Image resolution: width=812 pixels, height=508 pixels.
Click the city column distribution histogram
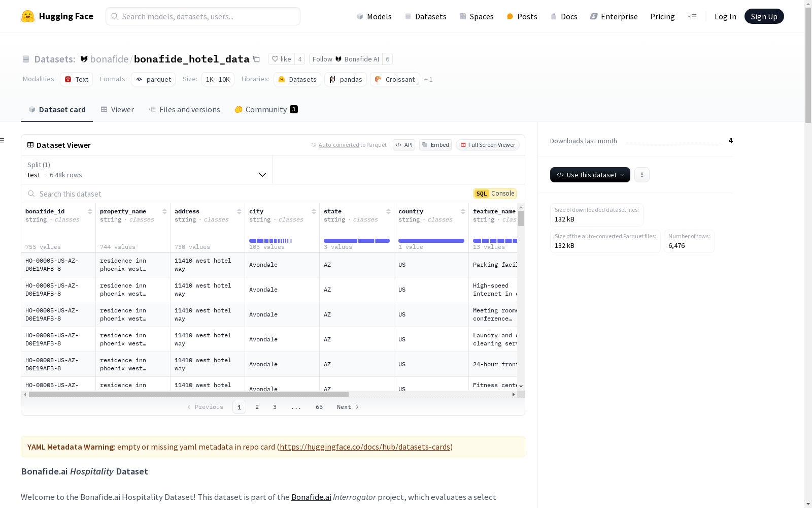tap(270, 241)
